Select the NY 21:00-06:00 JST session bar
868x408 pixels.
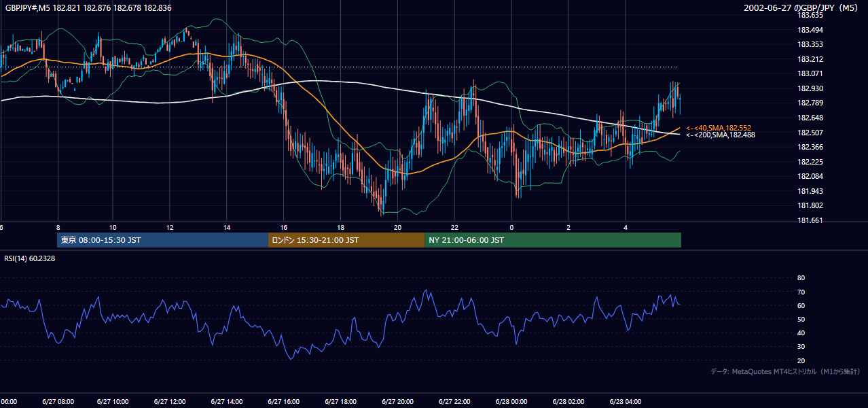coord(553,240)
